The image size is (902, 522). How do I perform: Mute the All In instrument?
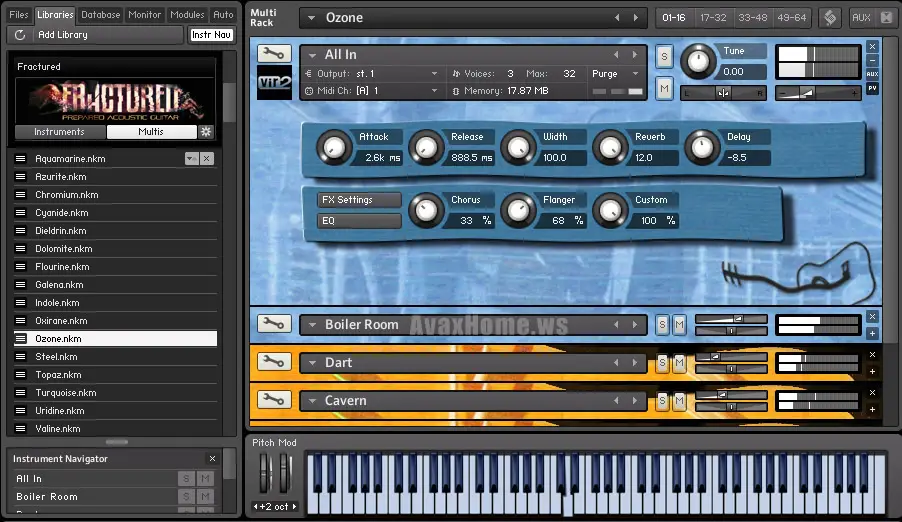point(664,88)
